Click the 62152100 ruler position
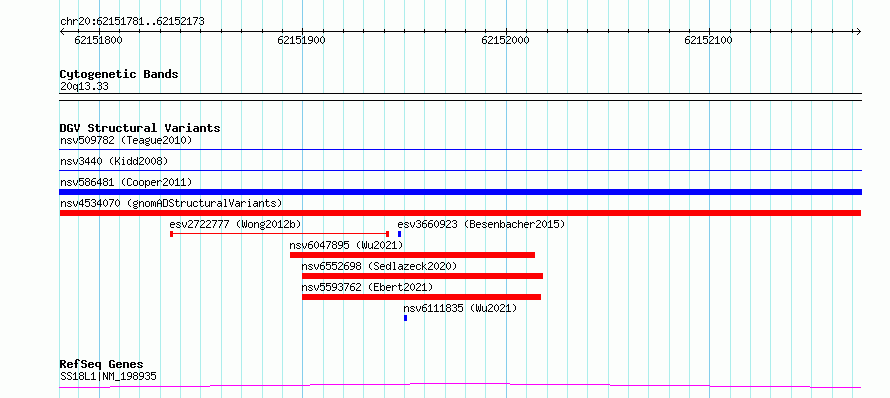This screenshot has width=890, height=398. pyautogui.click(x=708, y=40)
